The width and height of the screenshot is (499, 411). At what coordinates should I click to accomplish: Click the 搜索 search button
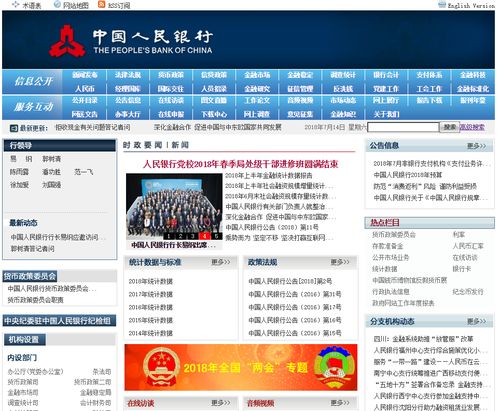coord(450,127)
